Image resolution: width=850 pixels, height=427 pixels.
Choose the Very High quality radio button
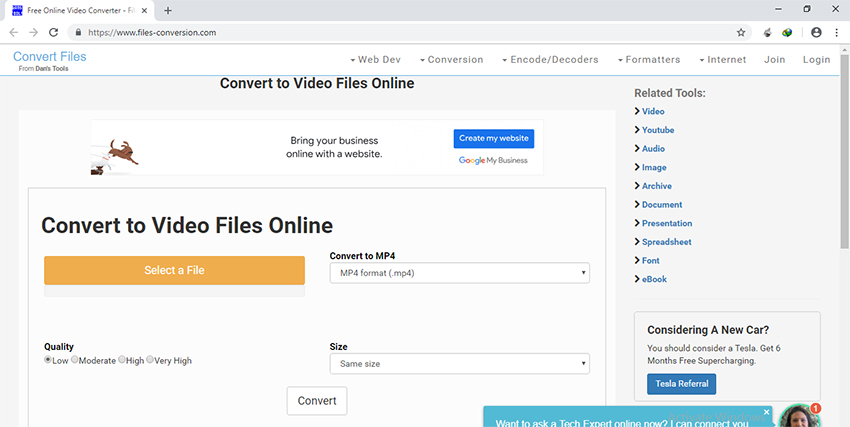tap(150, 360)
